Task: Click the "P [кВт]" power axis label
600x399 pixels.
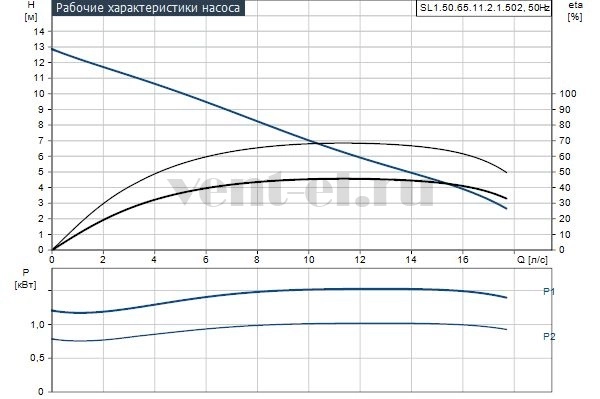Action: coord(26,278)
